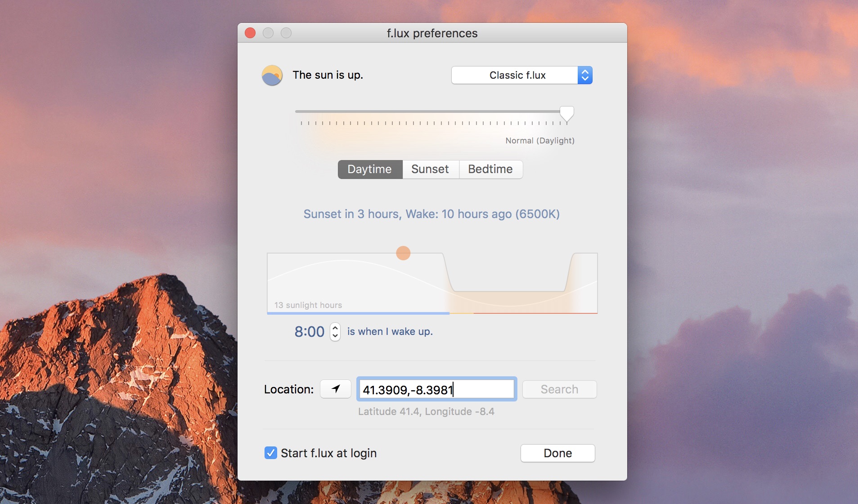
Task: Switch to the Sunset tab
Action: tap(431, 169)
